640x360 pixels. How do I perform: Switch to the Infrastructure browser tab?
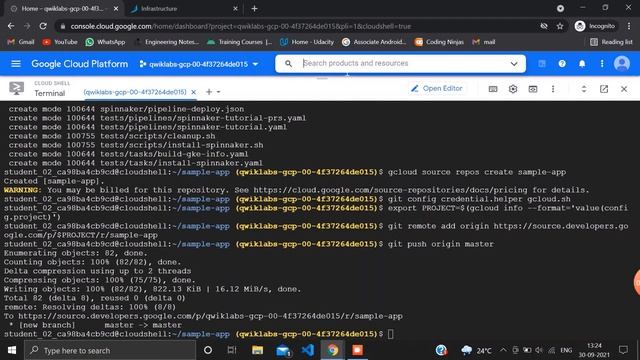tap(184, 9)
